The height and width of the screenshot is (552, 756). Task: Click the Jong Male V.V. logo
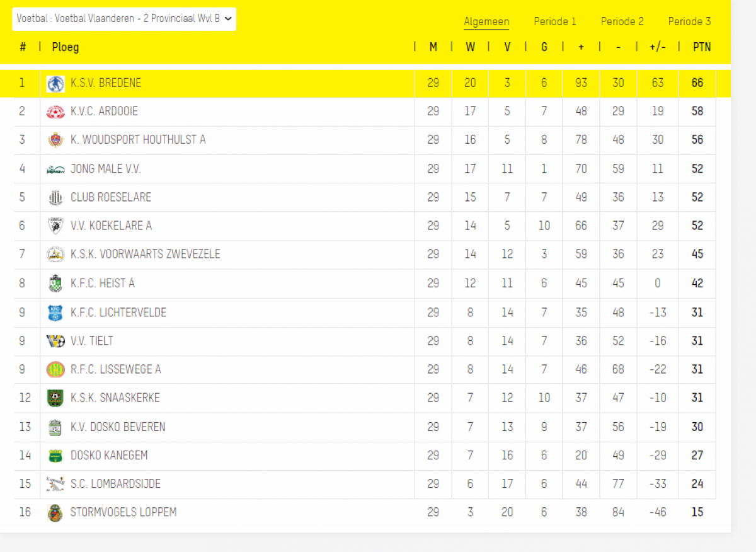(x=55, y=169)
